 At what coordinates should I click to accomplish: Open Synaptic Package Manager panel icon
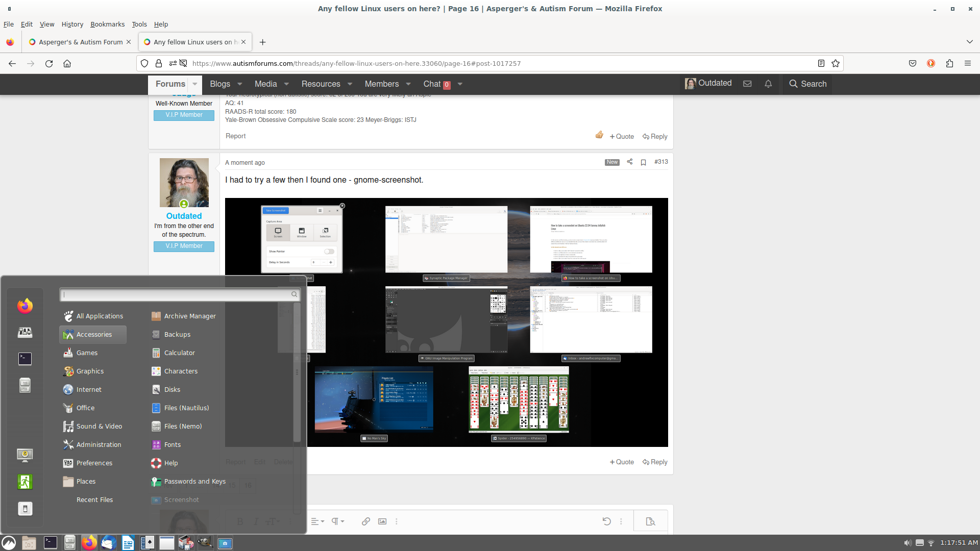click(186, 543)
